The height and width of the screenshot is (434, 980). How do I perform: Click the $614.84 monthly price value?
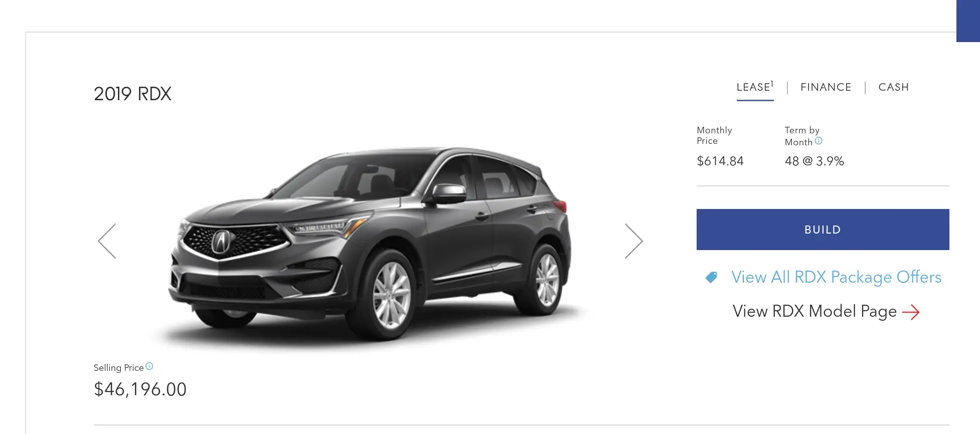[x=720, y=161]
